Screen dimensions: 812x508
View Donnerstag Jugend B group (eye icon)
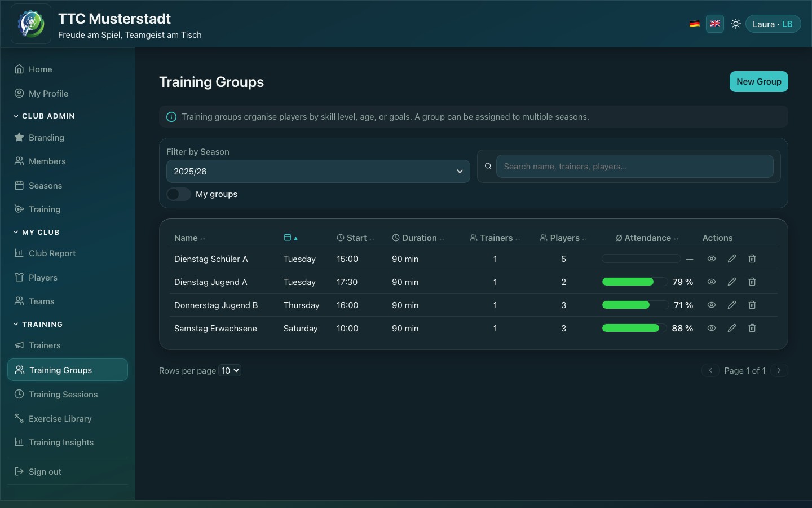pos(712,305)
